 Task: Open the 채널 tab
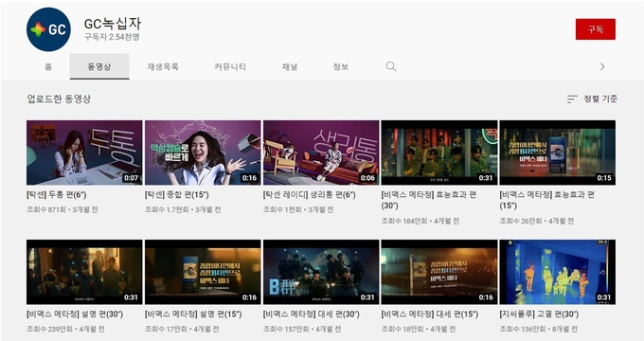click(290, 66)
